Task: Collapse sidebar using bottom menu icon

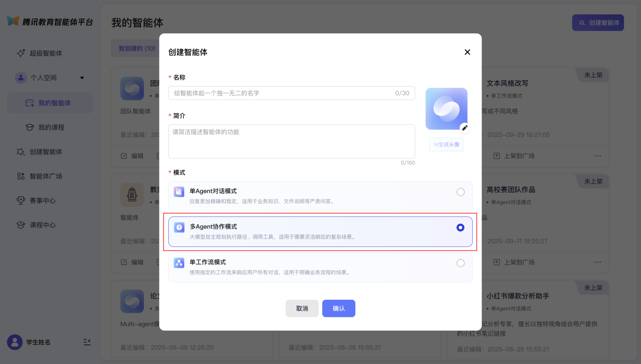Action: [x=87, y=342]
